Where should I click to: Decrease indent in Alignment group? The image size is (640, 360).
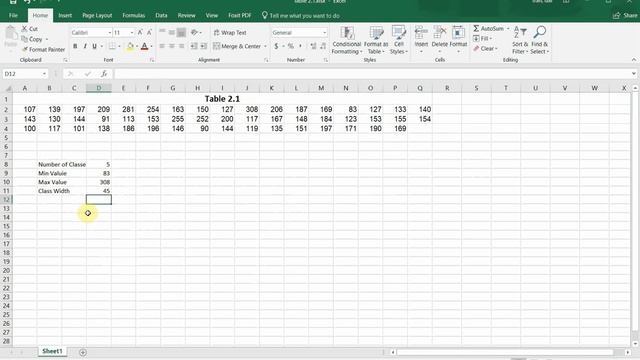(194, 46)
